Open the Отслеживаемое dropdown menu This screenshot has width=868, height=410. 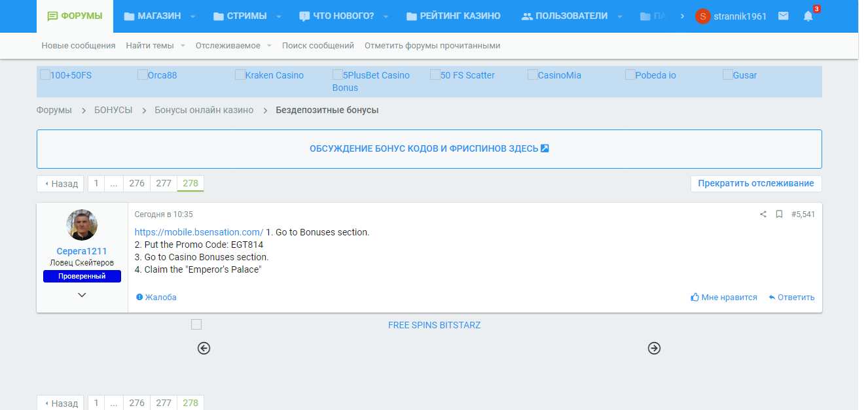tap(269, 46)
